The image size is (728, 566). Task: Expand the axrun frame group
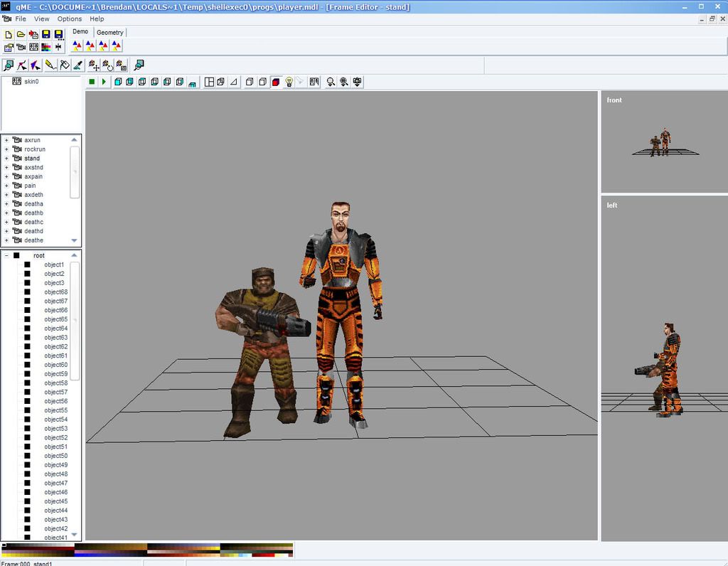pos(6,140)
